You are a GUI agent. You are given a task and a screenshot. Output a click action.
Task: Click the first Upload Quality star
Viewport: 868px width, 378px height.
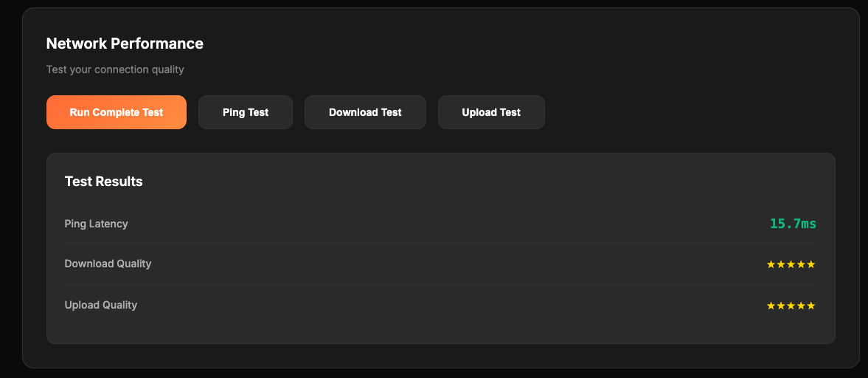pyautogui.click(x=771, y=306)
